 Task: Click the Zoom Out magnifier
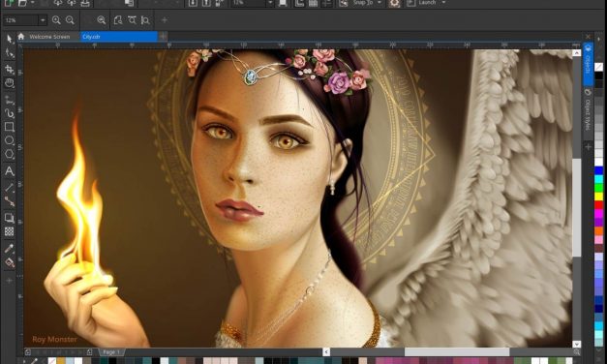pyautogui.click(x=70, y=20)
